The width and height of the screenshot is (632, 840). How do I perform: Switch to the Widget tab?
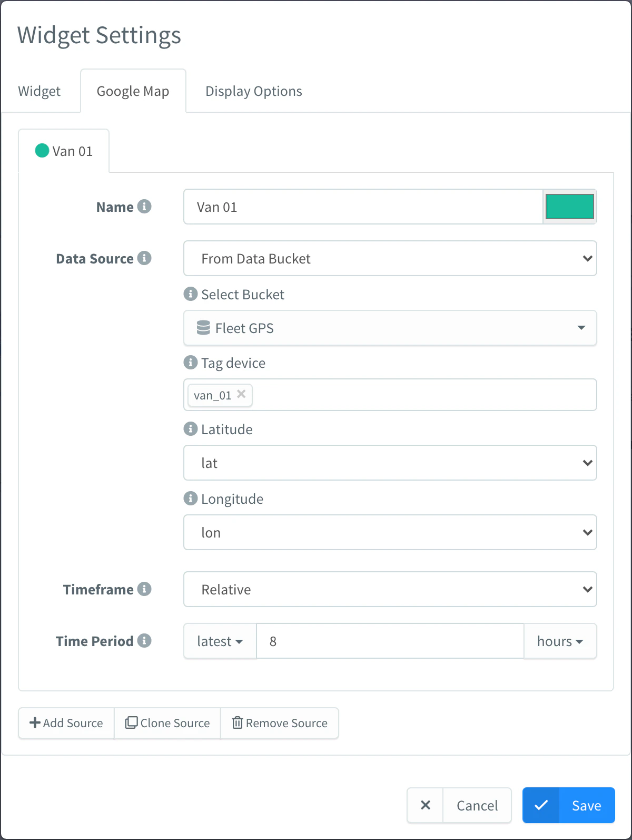point(39,91)
